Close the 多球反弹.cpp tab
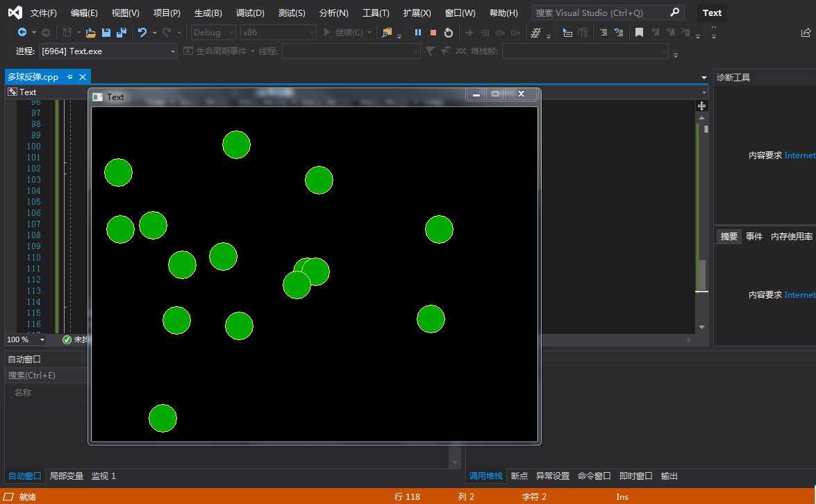 (x=82, y=76)
